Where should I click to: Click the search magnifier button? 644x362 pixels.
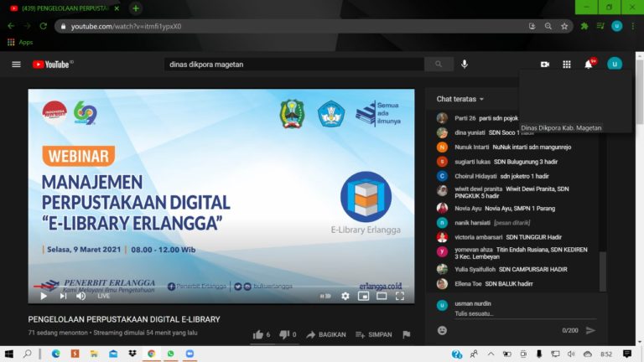[439, 64]
